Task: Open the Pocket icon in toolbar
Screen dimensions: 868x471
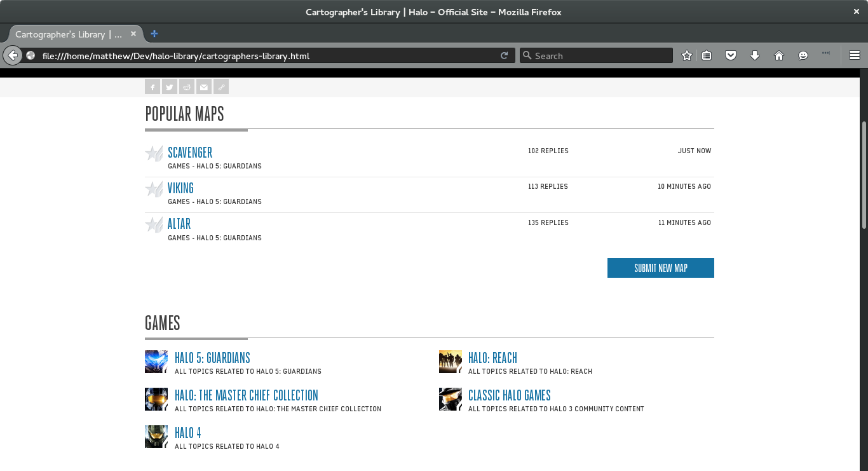Action: [731, 55]
